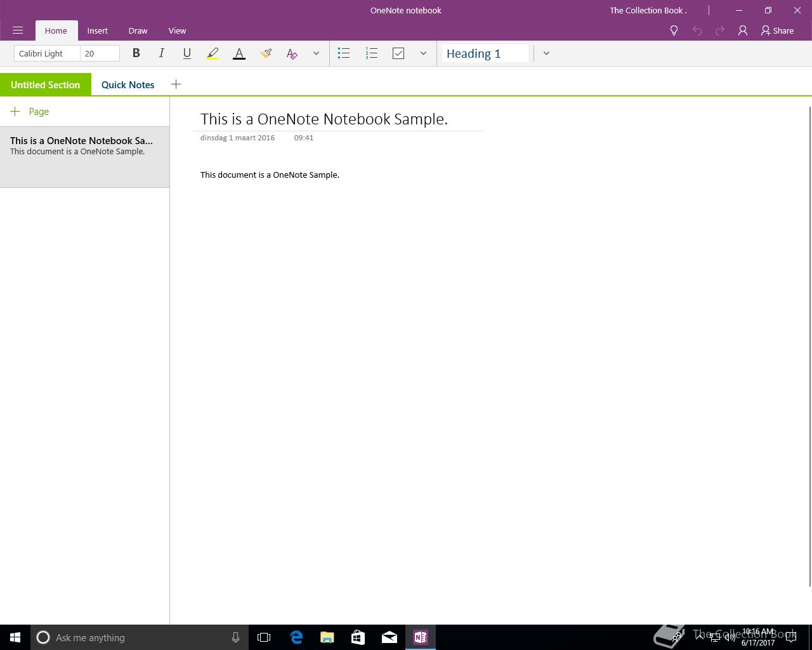The width and height of the screenshot is (812, 650).
Task: Expand more paragraph options
Action: pos(423,53)
